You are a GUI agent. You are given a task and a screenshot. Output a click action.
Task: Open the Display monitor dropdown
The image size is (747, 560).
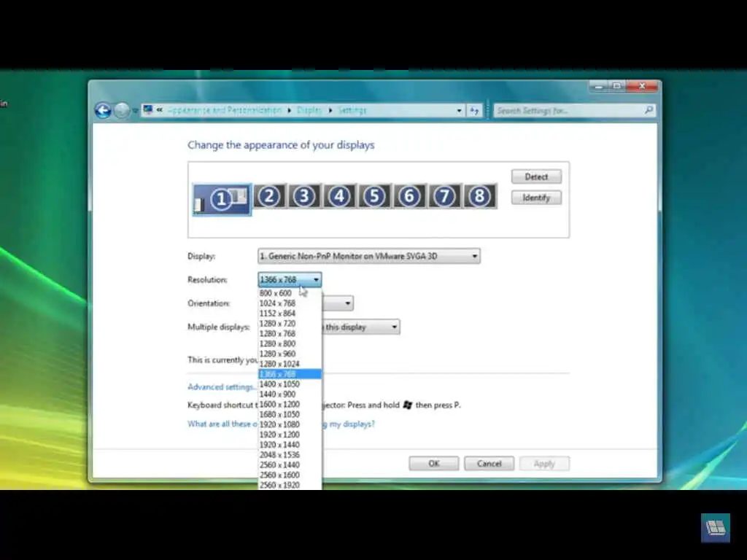point(368,256)
